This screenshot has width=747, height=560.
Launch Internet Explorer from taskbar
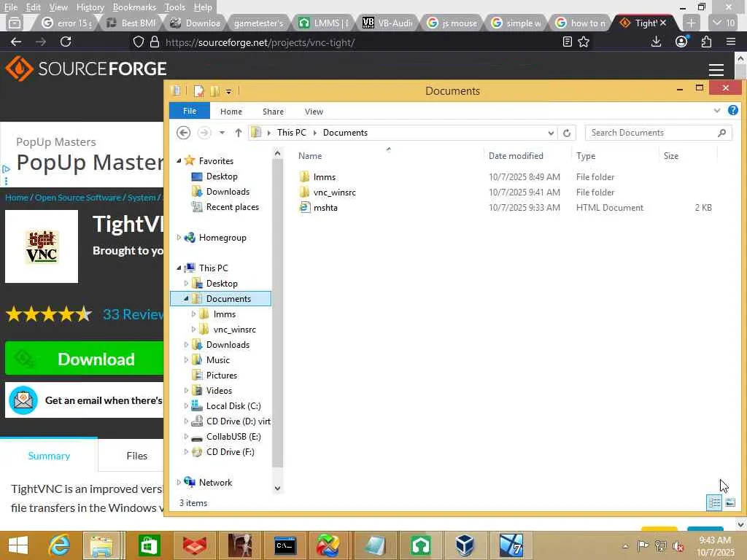tap(59, 545)
